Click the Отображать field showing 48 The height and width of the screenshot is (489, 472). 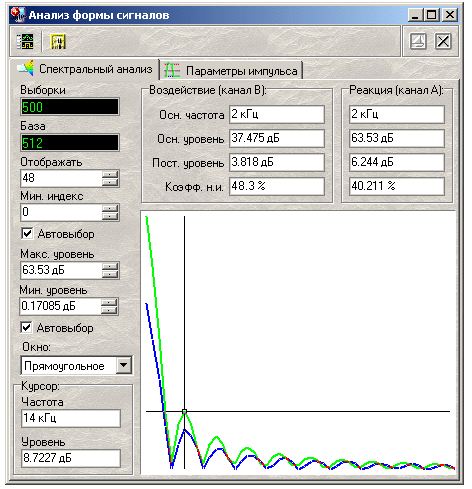click(x=61, y=178)
